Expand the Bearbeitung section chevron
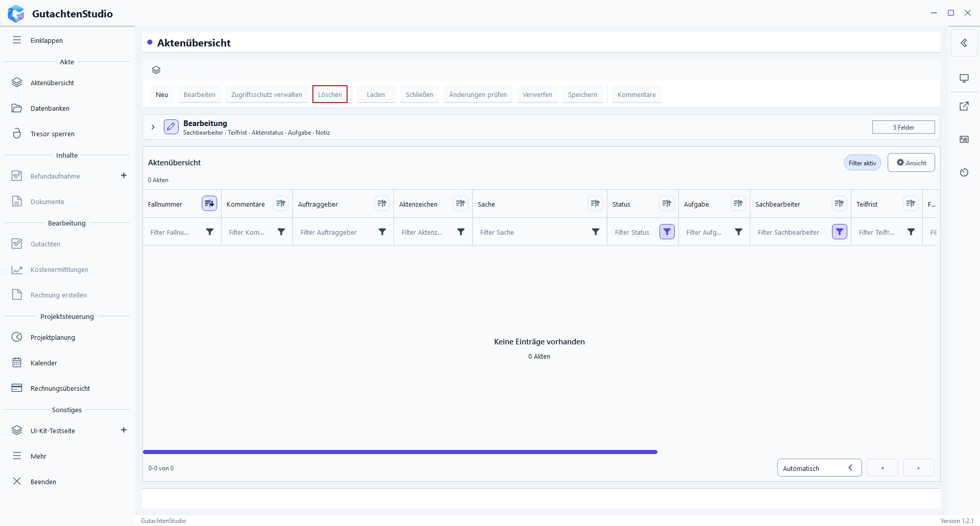The width and height of the screenshot is (980, 526). tap(153, 127)
